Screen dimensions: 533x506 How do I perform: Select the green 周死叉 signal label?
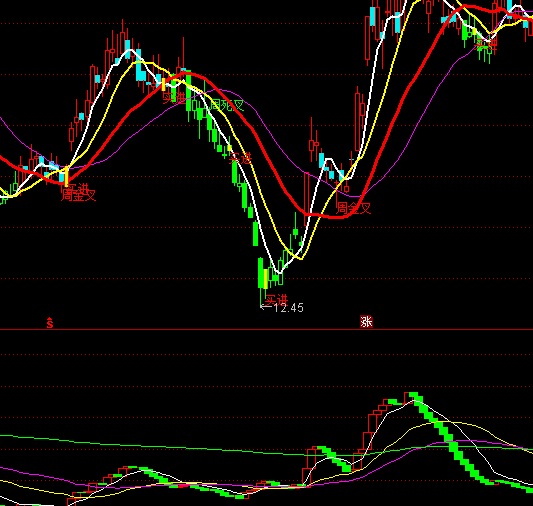[227, 105]
